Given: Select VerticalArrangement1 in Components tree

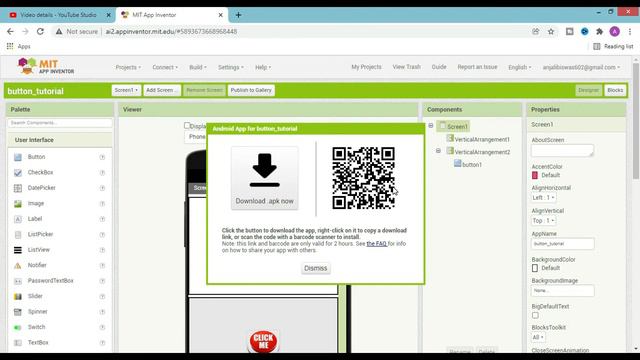Looking at the screenshot, I should pyautogui.click(x=482, y=140).
